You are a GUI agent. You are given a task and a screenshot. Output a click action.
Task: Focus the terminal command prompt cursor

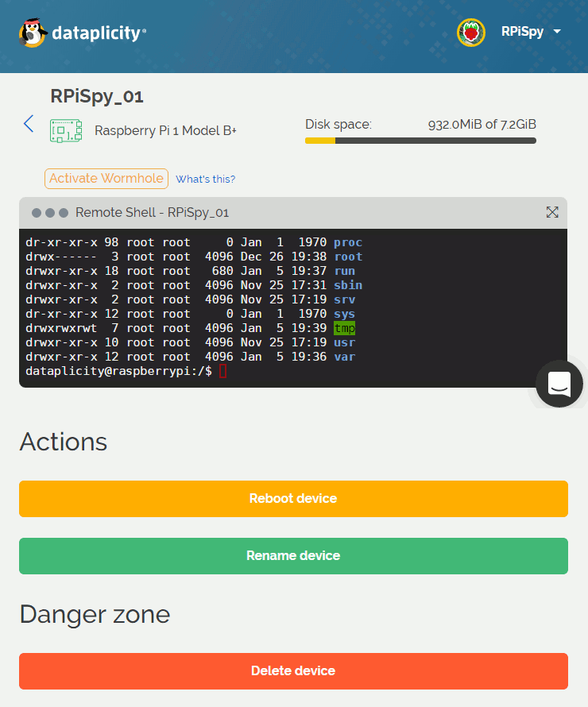click(x=222, y=371)
